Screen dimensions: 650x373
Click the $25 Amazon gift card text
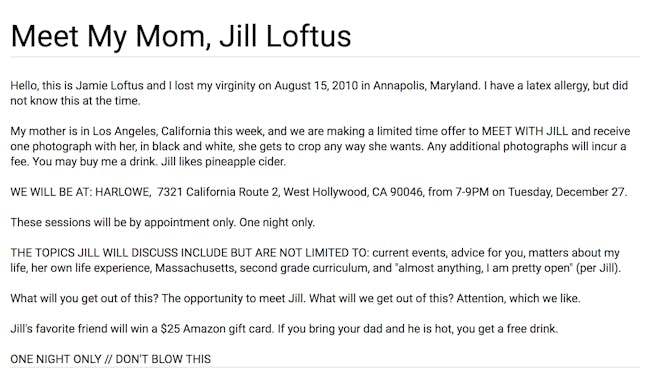pyautogui.click(x=217, y=329)
